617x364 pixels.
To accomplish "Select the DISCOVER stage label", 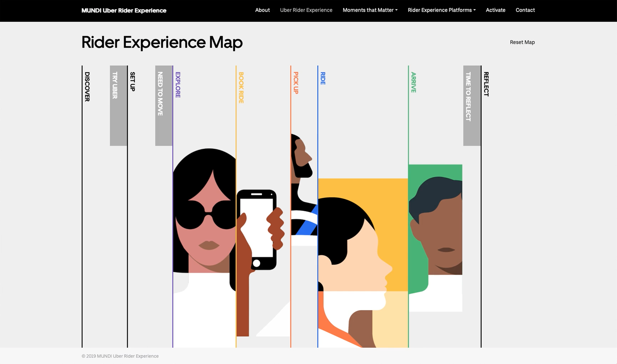I will pyautogui.click(x=87, y=86).
